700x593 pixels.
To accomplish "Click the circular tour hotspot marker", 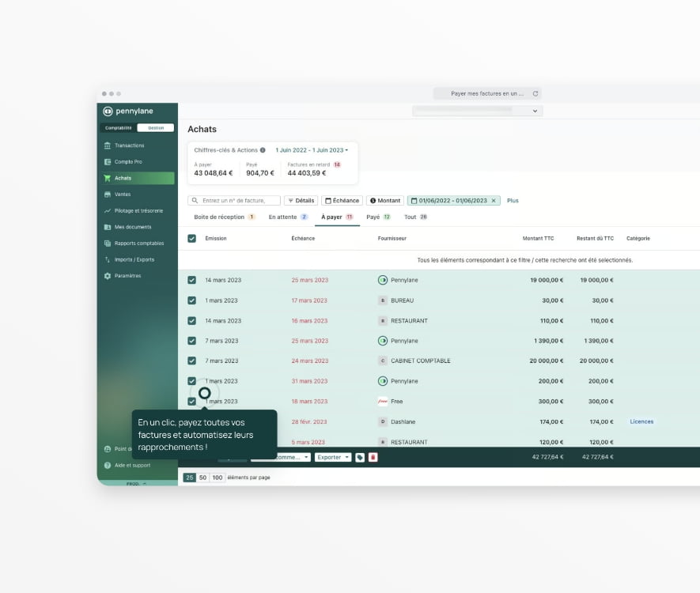I will coord(205,394).
